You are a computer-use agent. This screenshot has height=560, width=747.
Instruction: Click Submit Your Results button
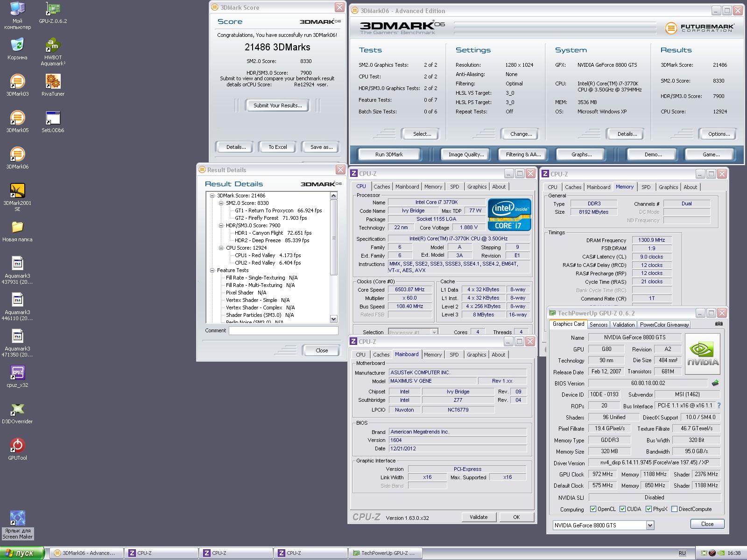pyautogui.click(x=278, y=105)
